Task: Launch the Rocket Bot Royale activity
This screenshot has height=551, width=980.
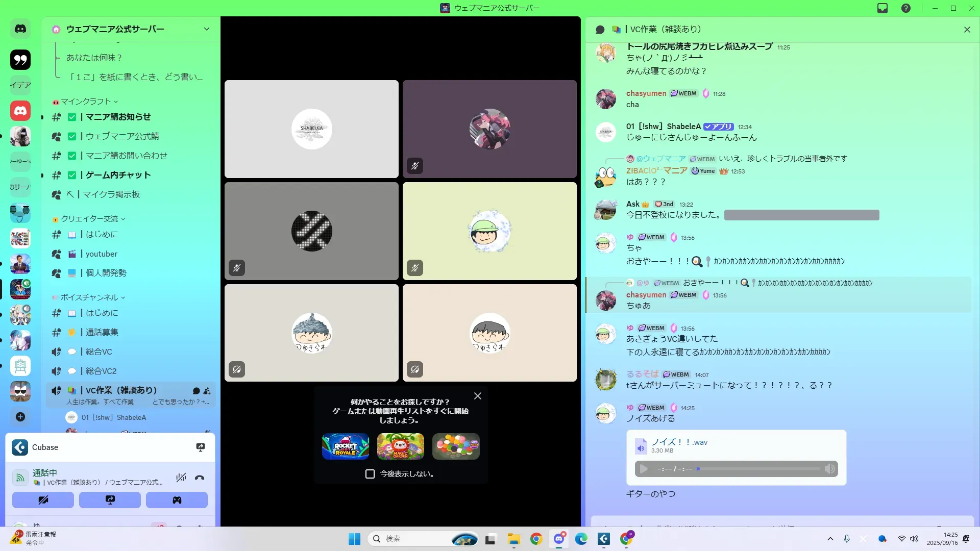Action: [346, 446]
